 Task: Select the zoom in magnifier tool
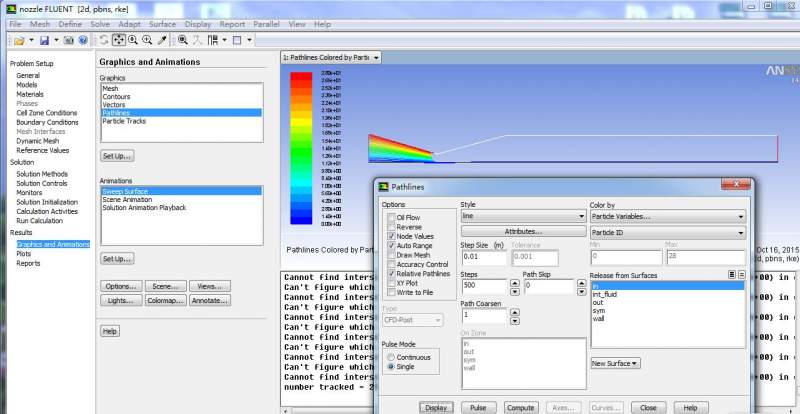133,40
